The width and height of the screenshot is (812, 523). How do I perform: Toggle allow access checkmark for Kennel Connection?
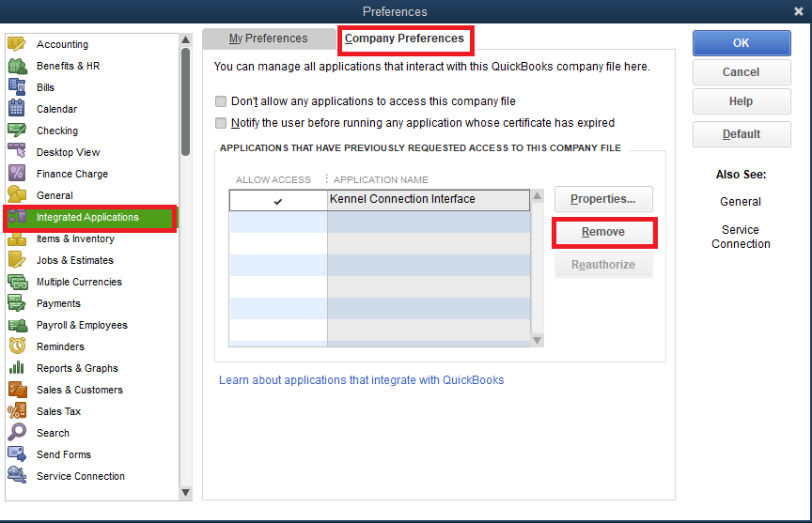coord(278,201)
